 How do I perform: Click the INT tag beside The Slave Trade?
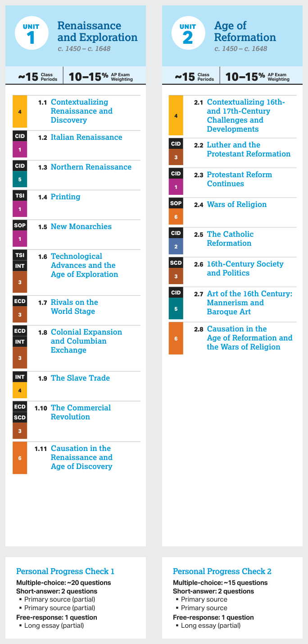click(x=20, y=377)
